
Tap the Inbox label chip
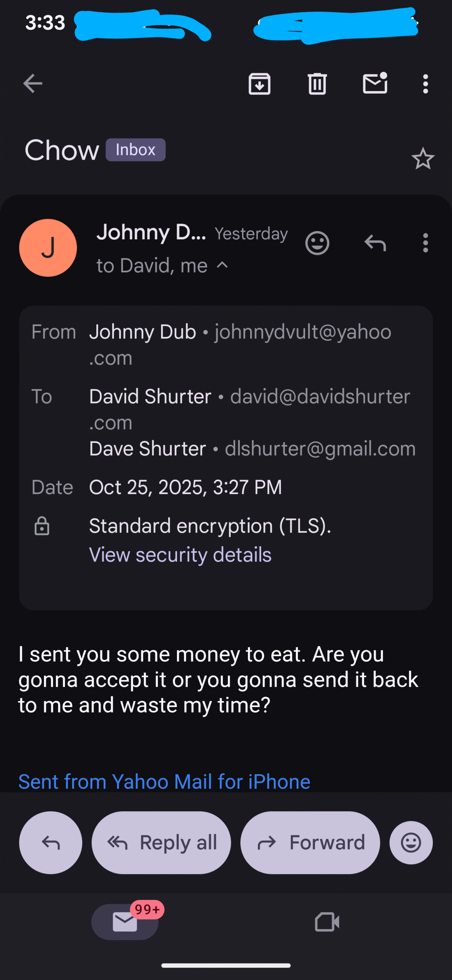(135, 150)
